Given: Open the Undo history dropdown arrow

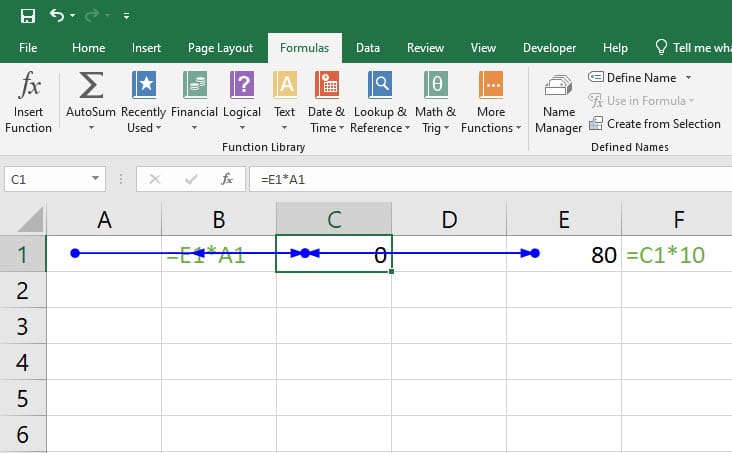Looking at the screenshot, I should click(x=72, y=16).
